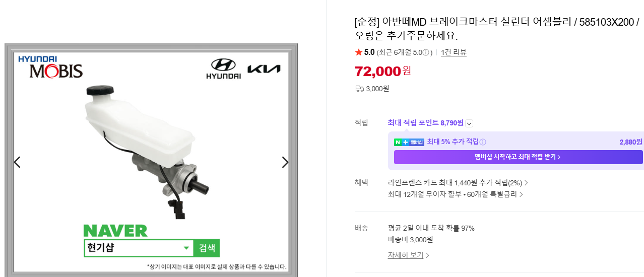The image size is (644, 277).
Task: Click the 72,000원 price text
Action: point(383,71)
